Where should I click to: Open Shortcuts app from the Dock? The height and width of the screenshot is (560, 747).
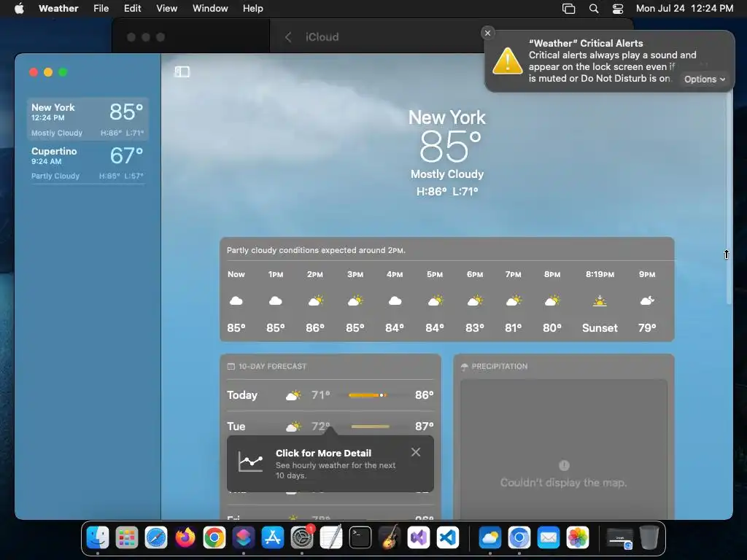click(244, 537)
